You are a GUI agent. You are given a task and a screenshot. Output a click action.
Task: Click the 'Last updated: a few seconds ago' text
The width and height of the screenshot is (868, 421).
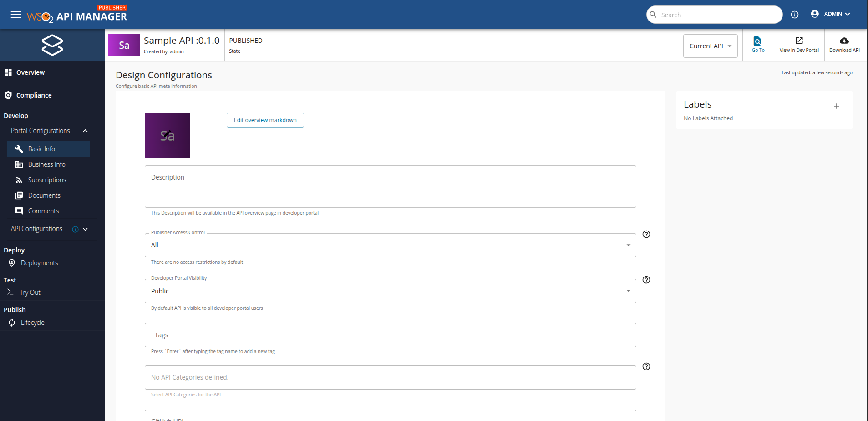817,73
